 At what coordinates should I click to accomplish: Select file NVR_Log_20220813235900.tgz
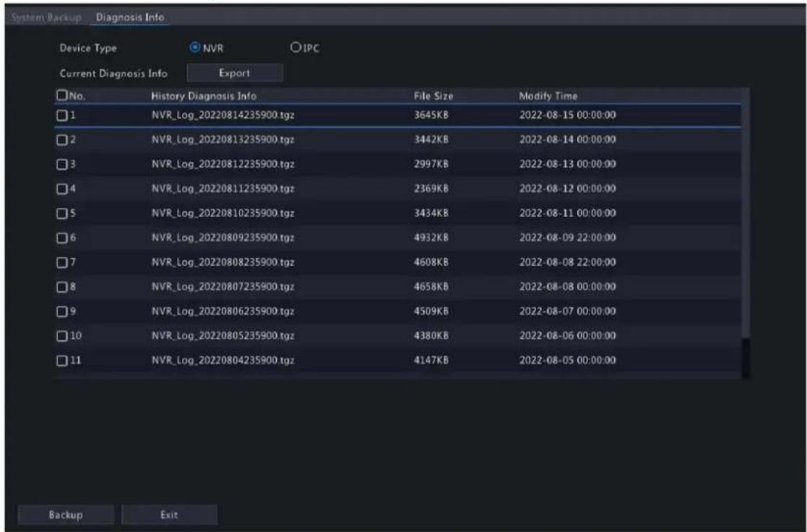[x=223, y=140]
